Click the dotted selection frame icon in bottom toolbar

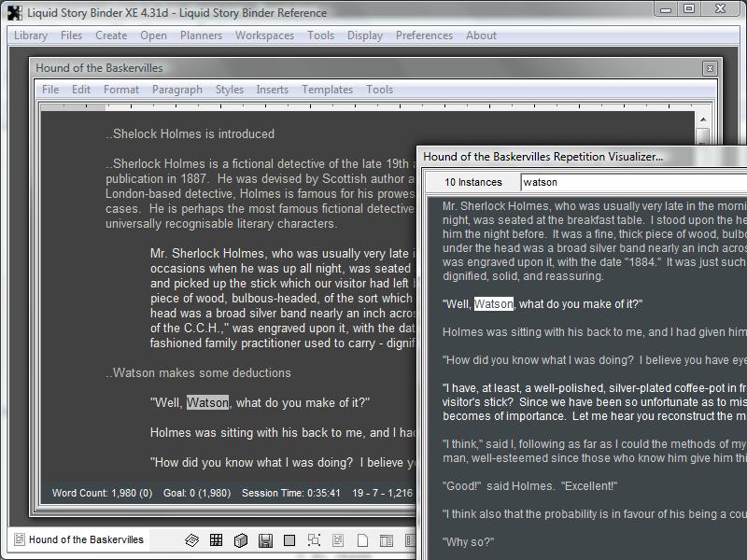pos(314,540)
